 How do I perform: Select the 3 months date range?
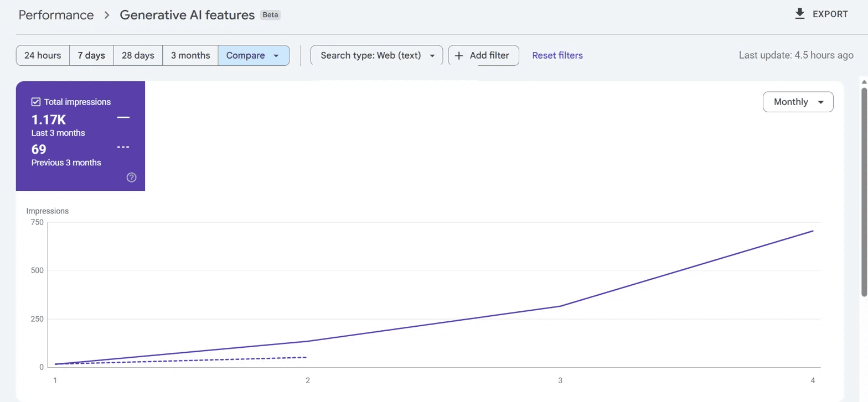click(190, 55)
